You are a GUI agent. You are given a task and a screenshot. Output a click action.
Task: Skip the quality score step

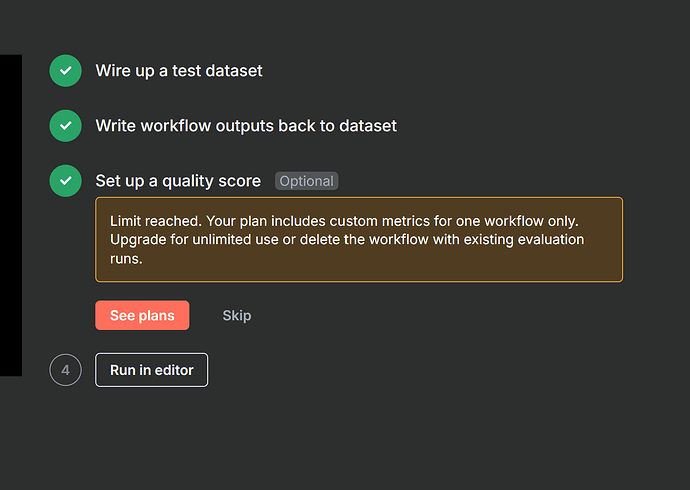237,315
